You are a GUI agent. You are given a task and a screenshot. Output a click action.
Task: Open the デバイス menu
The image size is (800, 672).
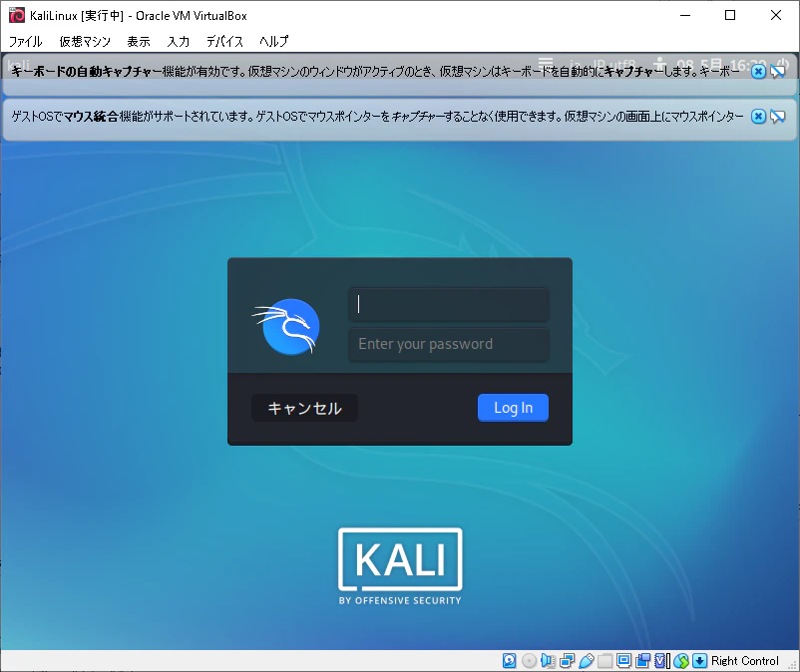(x=224, y=41)
